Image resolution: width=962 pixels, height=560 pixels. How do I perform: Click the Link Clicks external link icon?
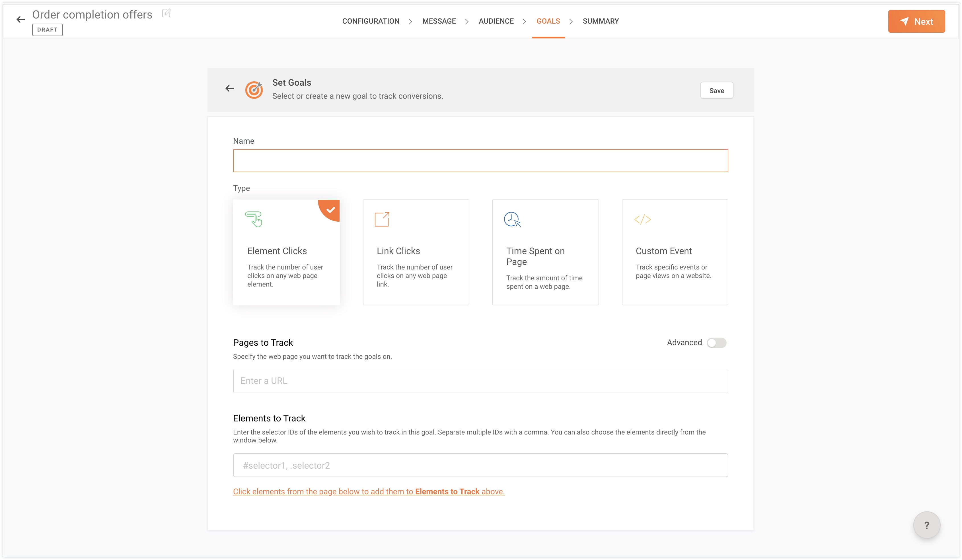(x=382, y=219)
